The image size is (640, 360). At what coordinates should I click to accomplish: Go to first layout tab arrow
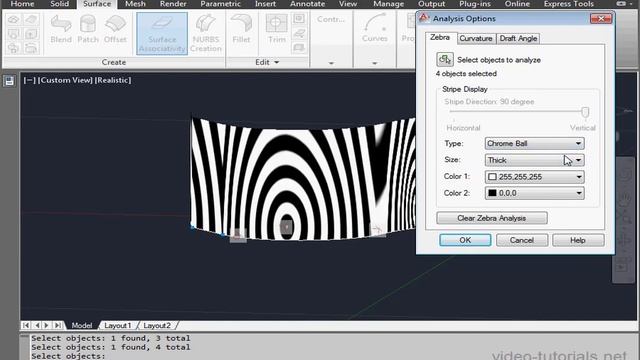click(x=26, y=325)
